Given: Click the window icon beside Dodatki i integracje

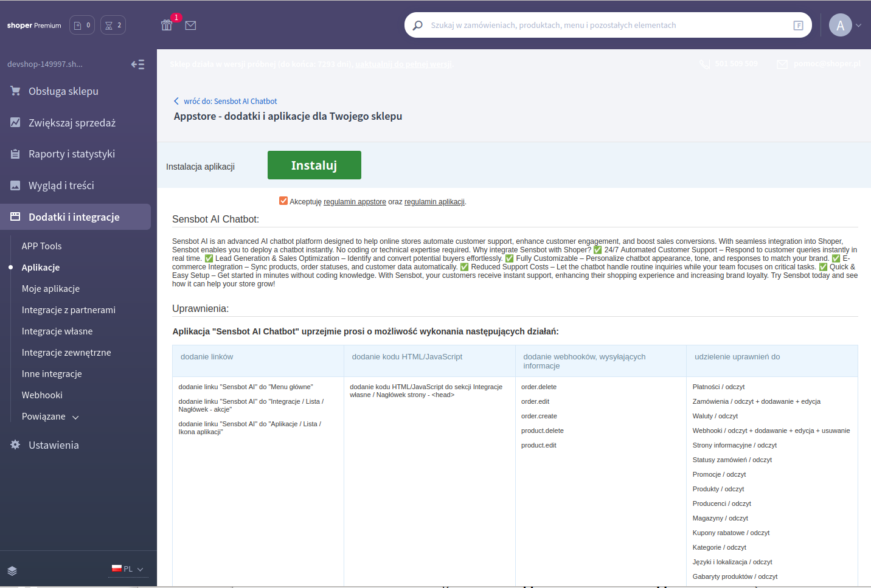Looking at the screenshot, I should 15,216.
